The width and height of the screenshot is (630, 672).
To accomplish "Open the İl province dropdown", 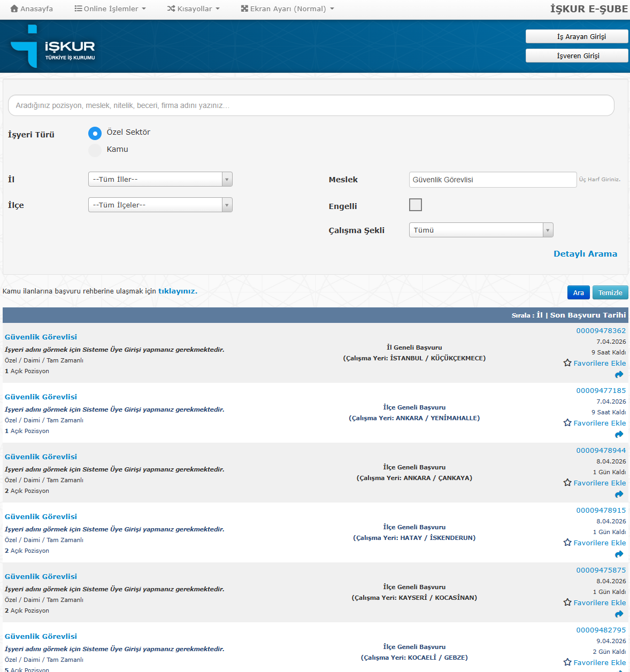I will click(160, 179).
